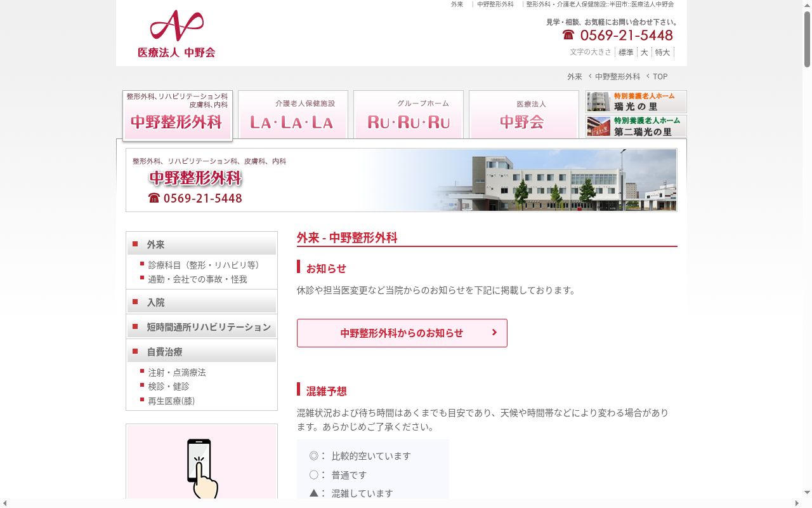Image resolution: width=812 pixels, height=508 pixels.
Task: Click the arrow chevron on the お知らせ button
Action: [494, 332]
